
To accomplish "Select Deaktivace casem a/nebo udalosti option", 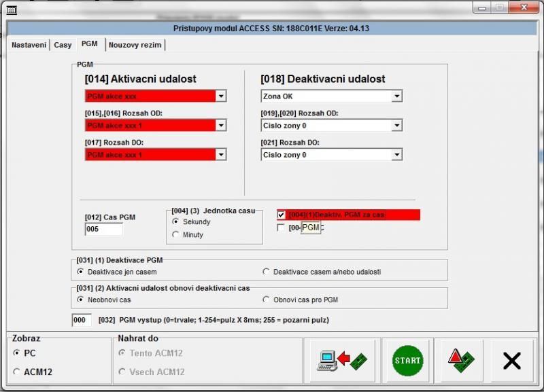I will click(267, 272).
